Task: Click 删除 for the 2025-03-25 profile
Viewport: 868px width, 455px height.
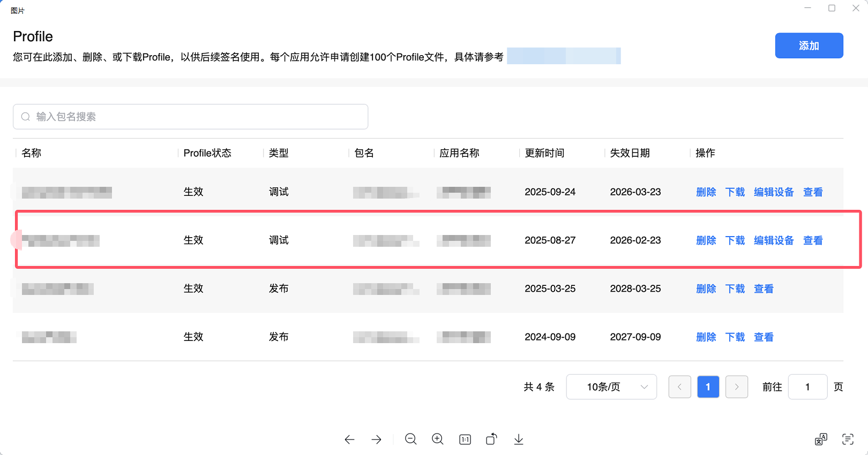Action: tap(706, 289)
